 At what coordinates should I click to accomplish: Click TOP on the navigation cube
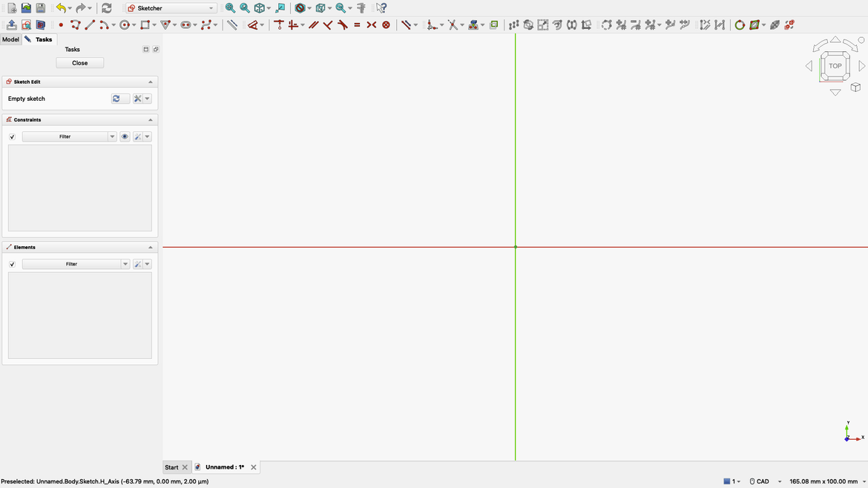835,65
